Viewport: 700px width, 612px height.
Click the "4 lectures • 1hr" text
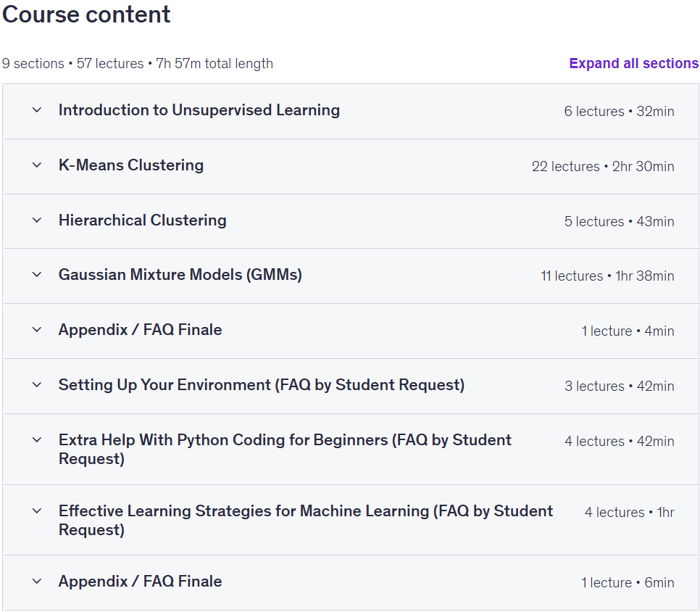[x=630, y=513]
